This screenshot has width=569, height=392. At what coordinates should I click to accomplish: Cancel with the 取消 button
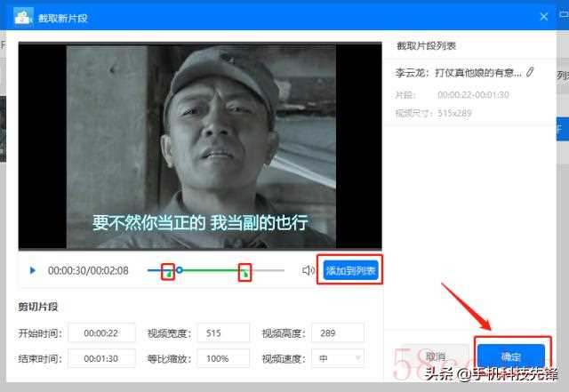pyautogui.click(x=435, y=356)
